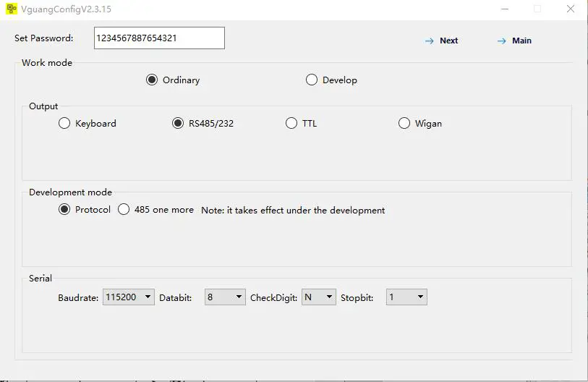
Task: Click the 'CheckDigit:' label
Action: pos(274,298)
